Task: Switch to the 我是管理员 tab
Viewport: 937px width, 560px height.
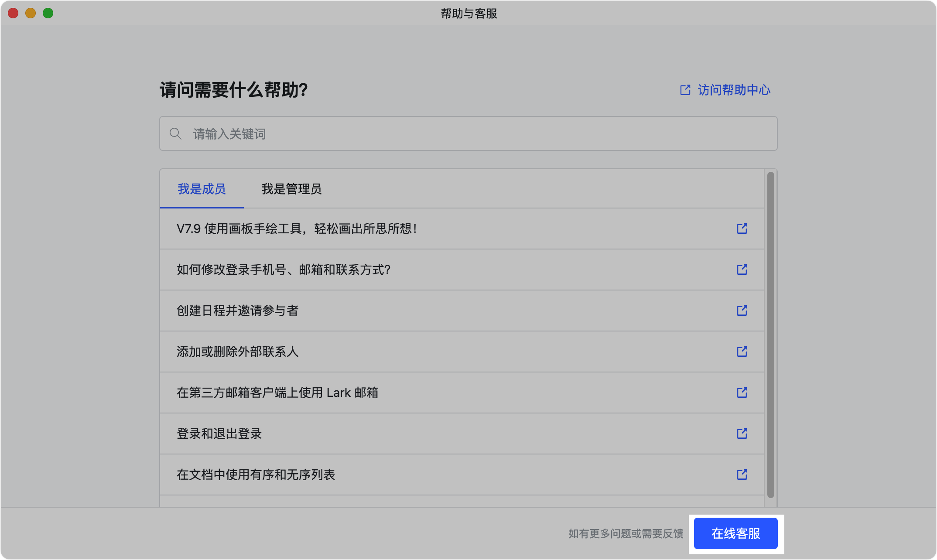Action: pyautogui.click(x=291, y=189)
